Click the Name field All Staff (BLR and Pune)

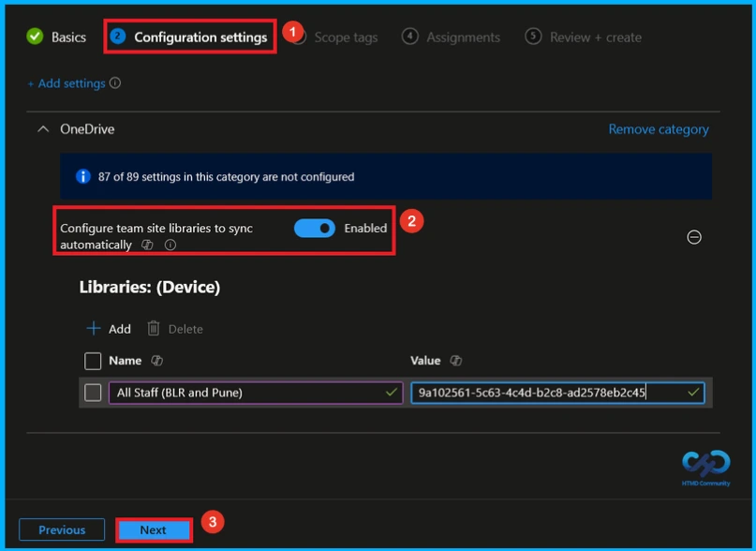pos(256,393)
